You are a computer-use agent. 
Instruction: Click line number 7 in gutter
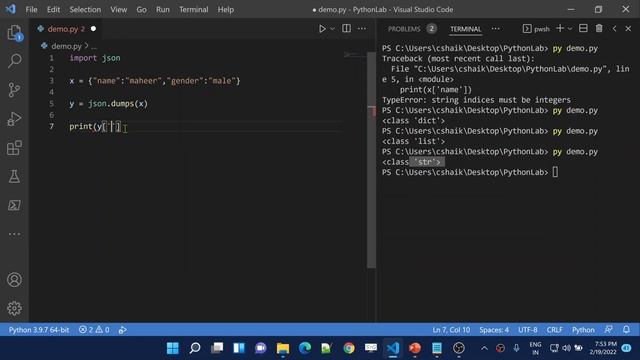[x=51, y=127]
